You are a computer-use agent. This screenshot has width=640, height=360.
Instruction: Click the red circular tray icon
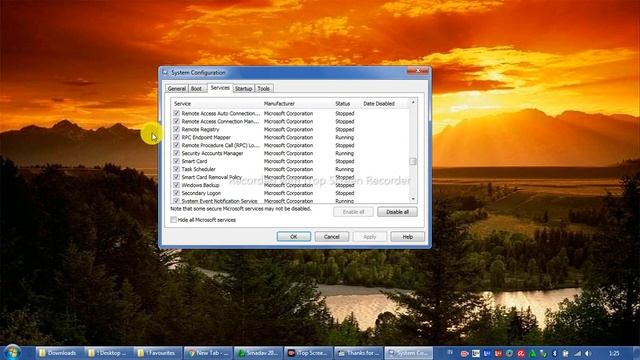click(x=521, y=353)
